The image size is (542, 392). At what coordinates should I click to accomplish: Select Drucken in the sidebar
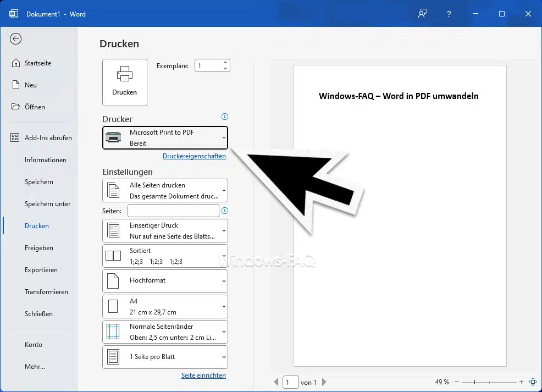click(x=38, y=226)
